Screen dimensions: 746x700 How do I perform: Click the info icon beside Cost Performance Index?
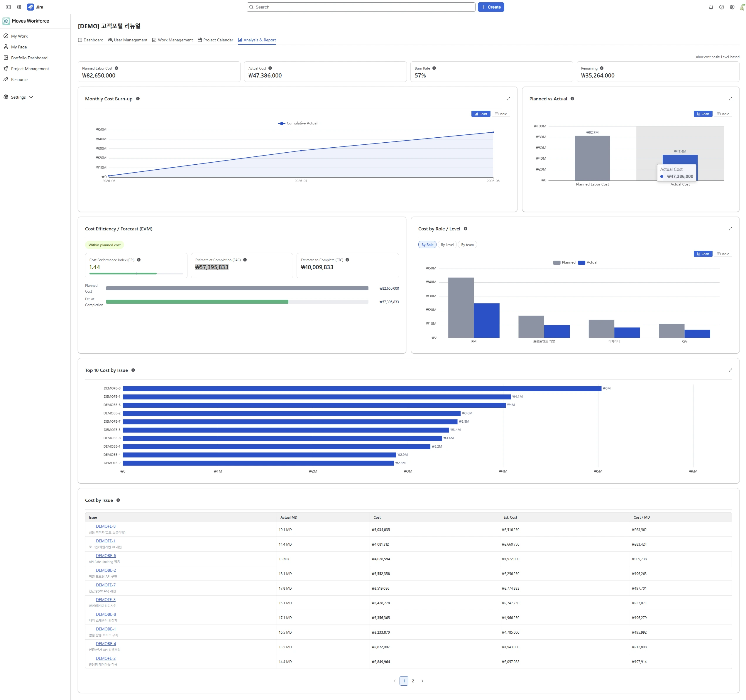point(139,260)
